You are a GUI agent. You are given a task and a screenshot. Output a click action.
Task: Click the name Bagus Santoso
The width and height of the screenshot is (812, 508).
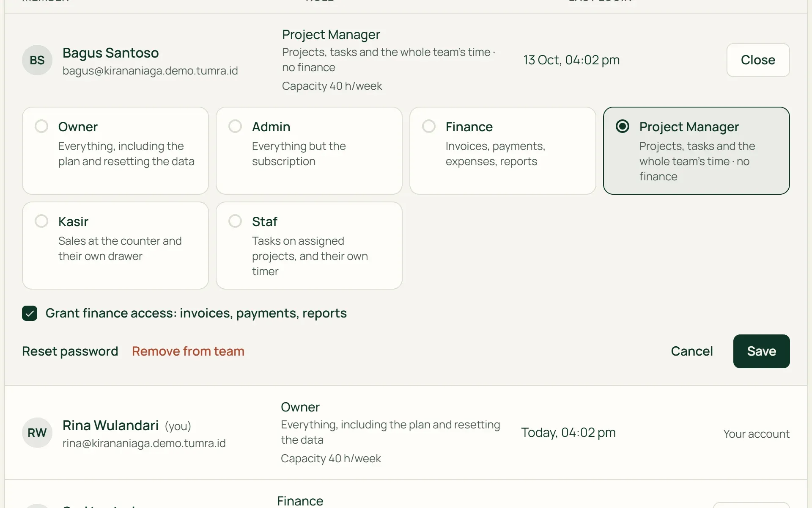111,53
